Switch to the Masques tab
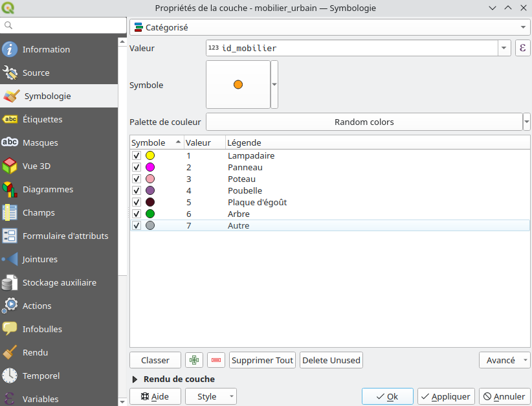Image resolution: width=532 pixels, height=406 pixels. pos(40,142)
